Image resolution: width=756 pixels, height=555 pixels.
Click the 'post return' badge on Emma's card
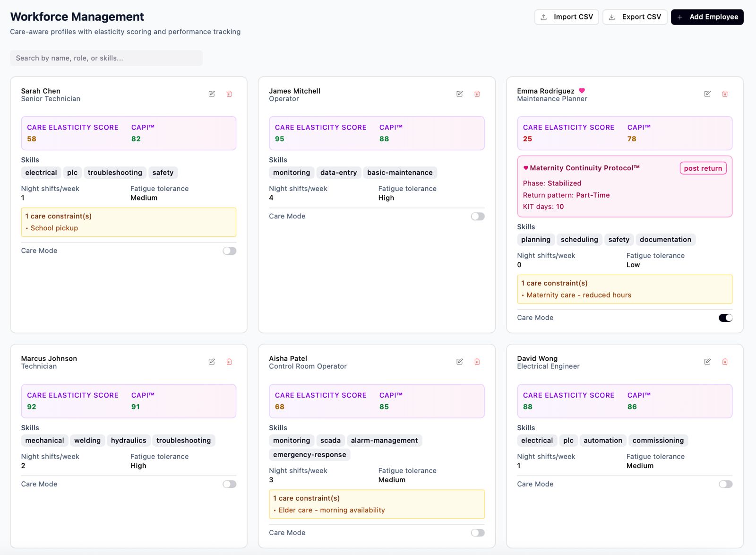(703, 168)
